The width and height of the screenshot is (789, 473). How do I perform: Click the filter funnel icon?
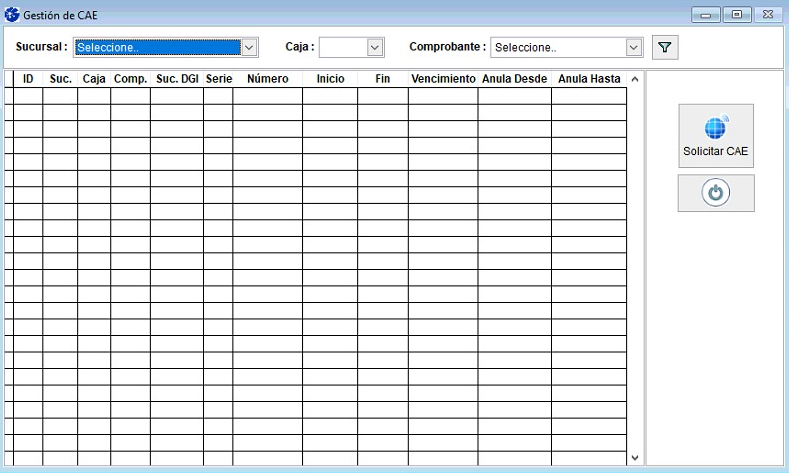point(664,47)
